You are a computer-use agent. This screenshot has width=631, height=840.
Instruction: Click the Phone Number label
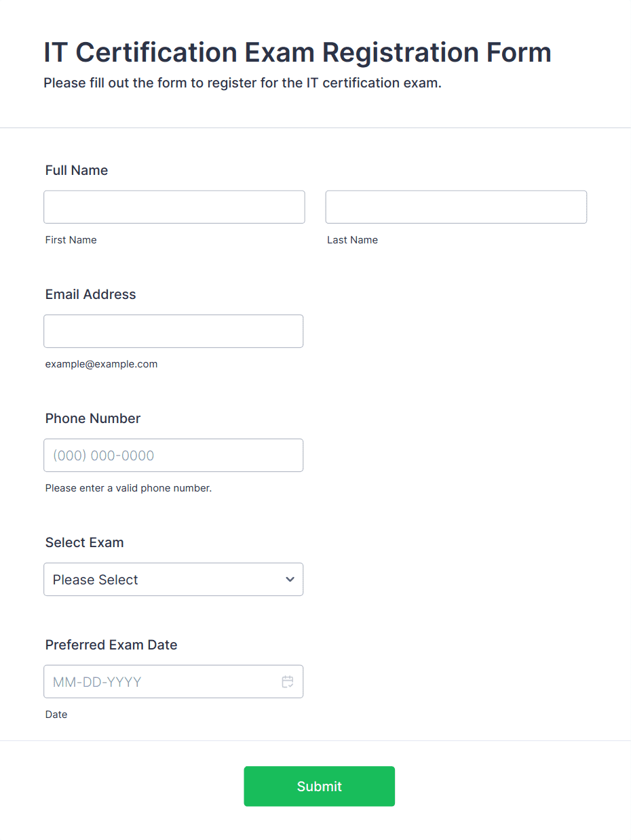pos(93,418)
